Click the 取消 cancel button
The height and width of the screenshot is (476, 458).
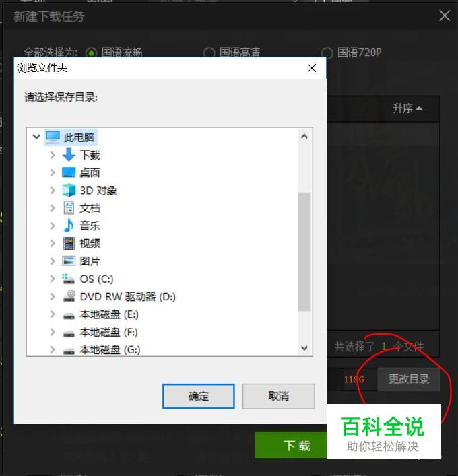click(x=279, y=396)
